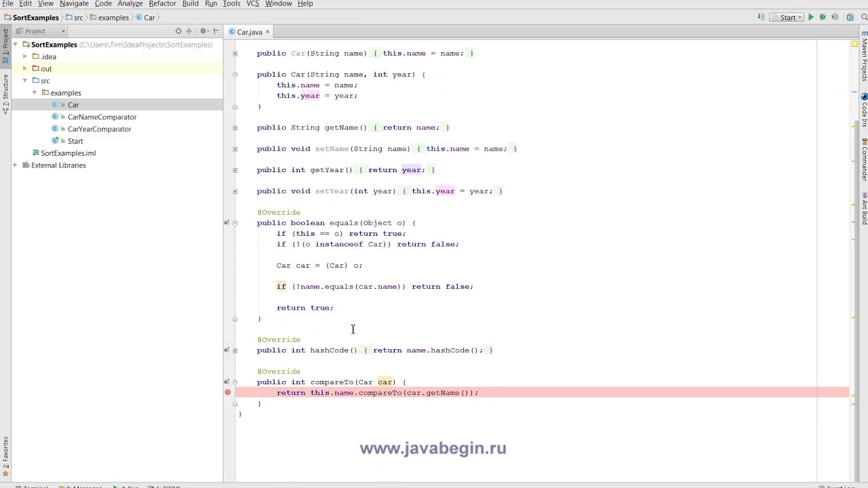Toggle the breakpoint on the compareTo return line
The image size is (868, 488).
pyautogui.click(x=228, y=392)
